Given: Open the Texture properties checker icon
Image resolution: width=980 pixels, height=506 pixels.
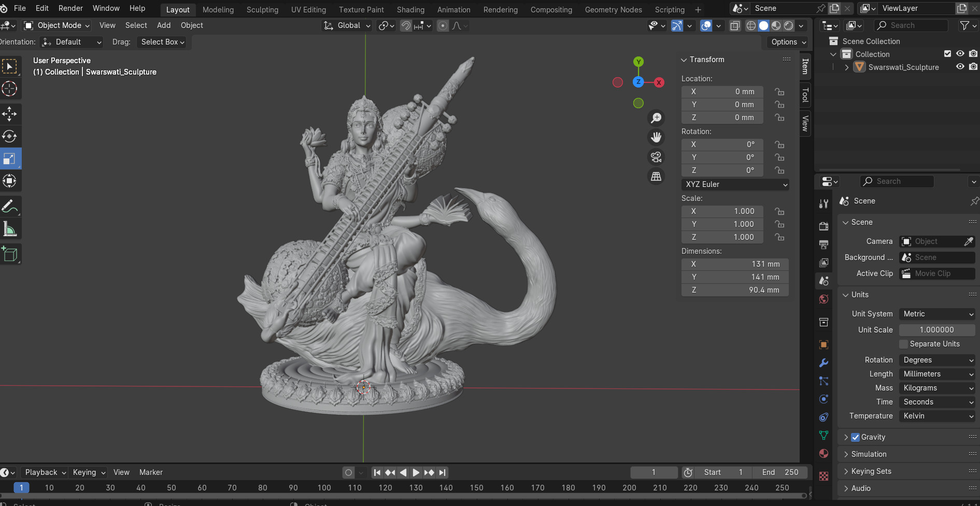Looking at the screenshot, I should click(823, 476).
